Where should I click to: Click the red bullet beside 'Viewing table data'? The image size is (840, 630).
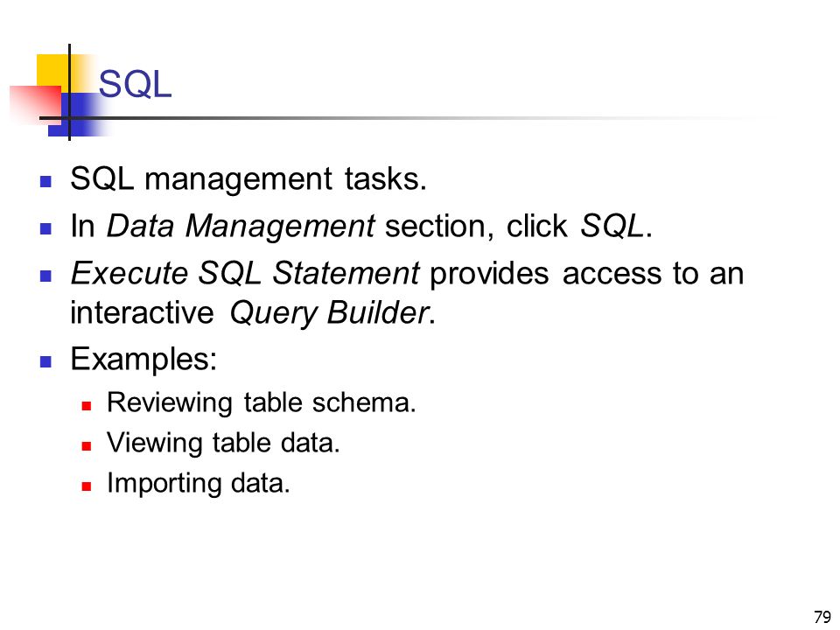click(87, 445)
